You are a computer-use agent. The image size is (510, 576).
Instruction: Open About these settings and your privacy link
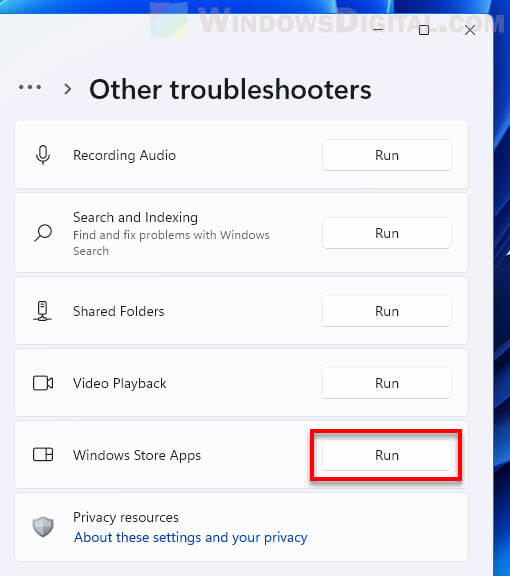190,537
